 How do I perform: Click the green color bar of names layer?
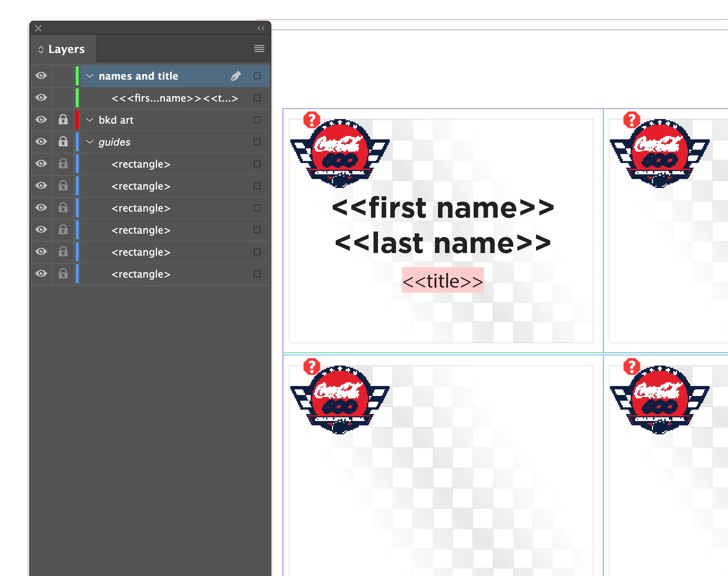coord(77,76)
